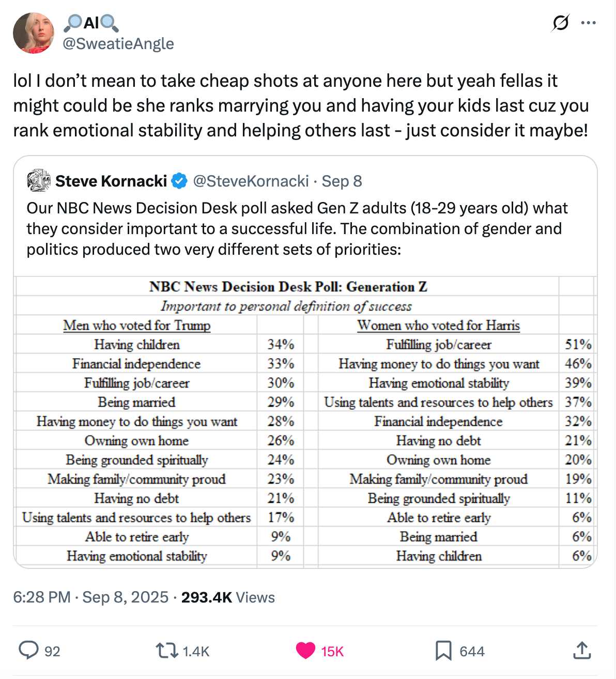Open the reply composer via the comment icon
This screenshot has width=616, height=679.
[29, 651]
